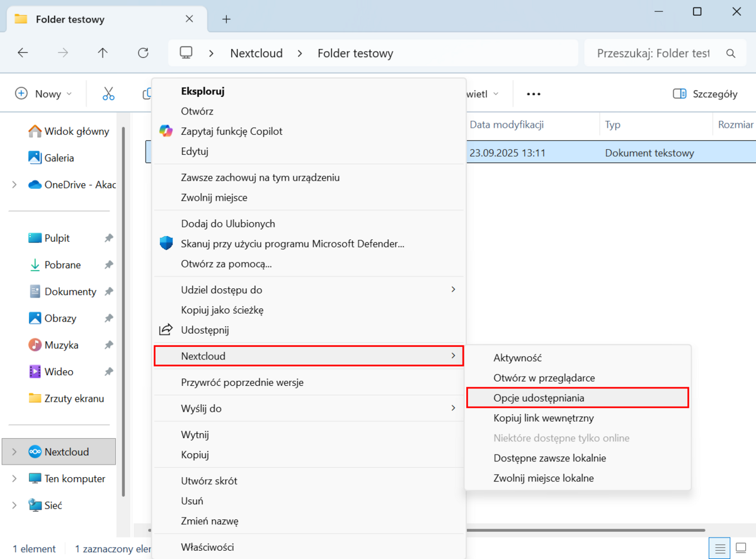756x559 pixels.
Task: Switch to details list view icon in status bar
Action: click(721, 548)
